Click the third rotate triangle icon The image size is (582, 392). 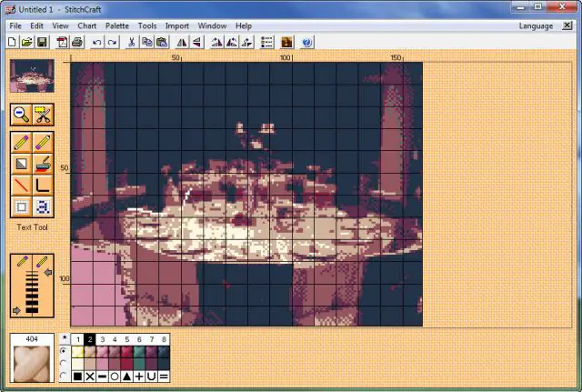pyautogui.click(x=246, y=43)
